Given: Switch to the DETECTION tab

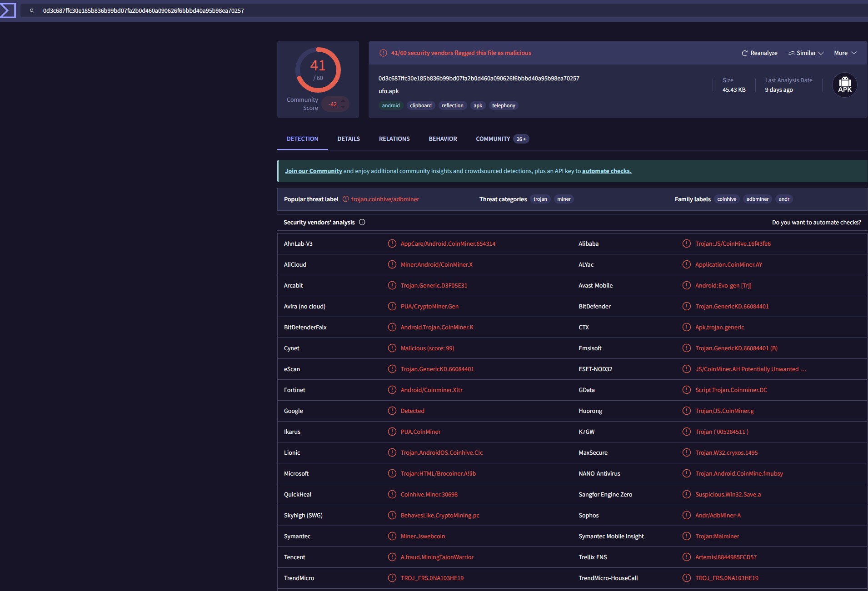Looking at the screenshot, I should coord(302,139).
